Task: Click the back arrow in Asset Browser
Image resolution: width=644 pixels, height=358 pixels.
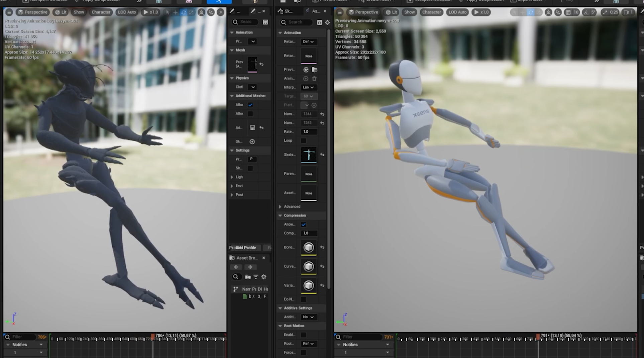Action: (x=236, y=267)
